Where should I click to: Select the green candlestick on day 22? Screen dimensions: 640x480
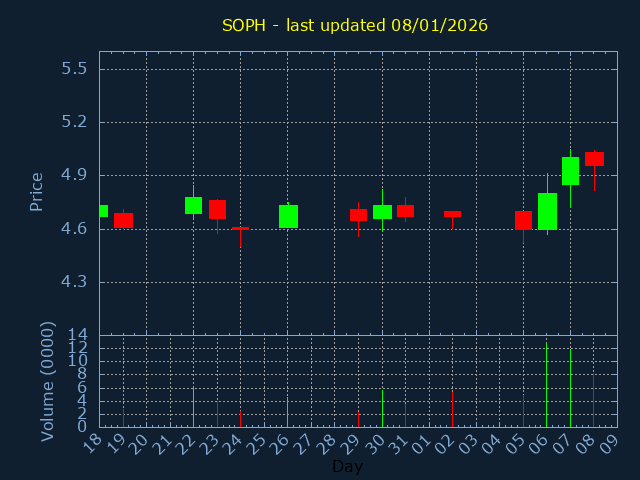point(193,205)
